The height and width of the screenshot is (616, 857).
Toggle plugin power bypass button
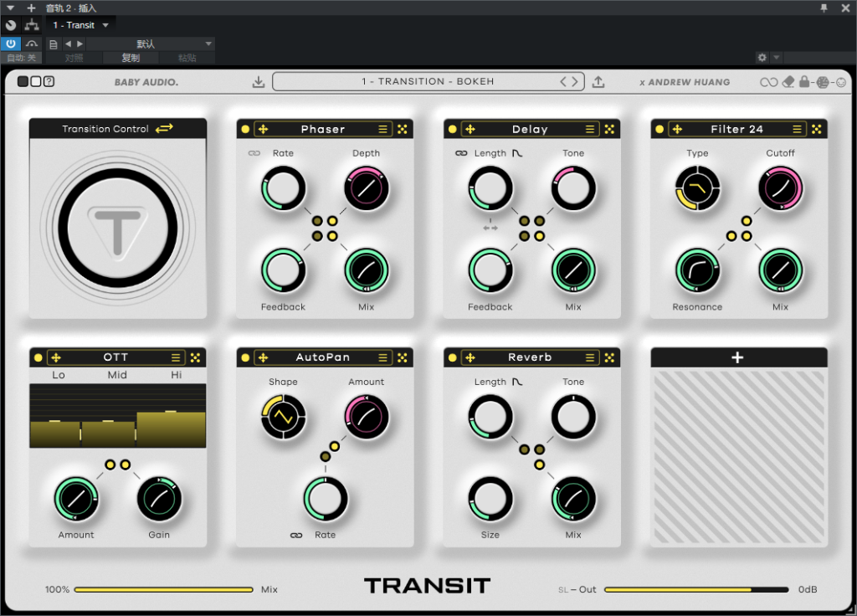coord(10,44)
